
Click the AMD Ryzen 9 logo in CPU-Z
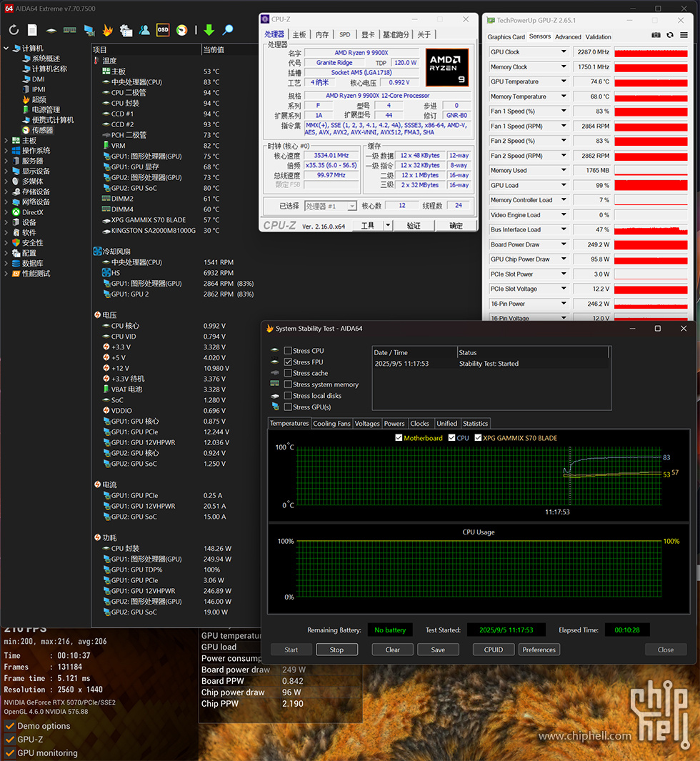tap(446, 67)
